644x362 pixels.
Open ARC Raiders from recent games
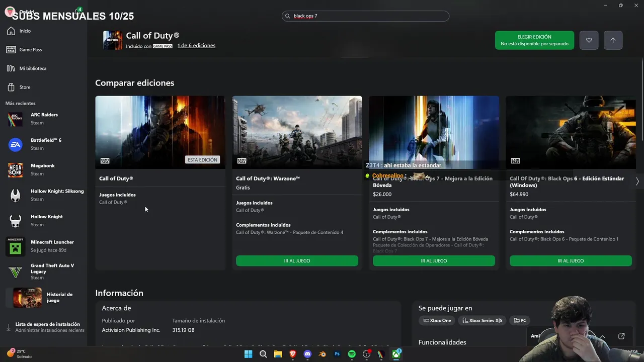click(44, 119)
